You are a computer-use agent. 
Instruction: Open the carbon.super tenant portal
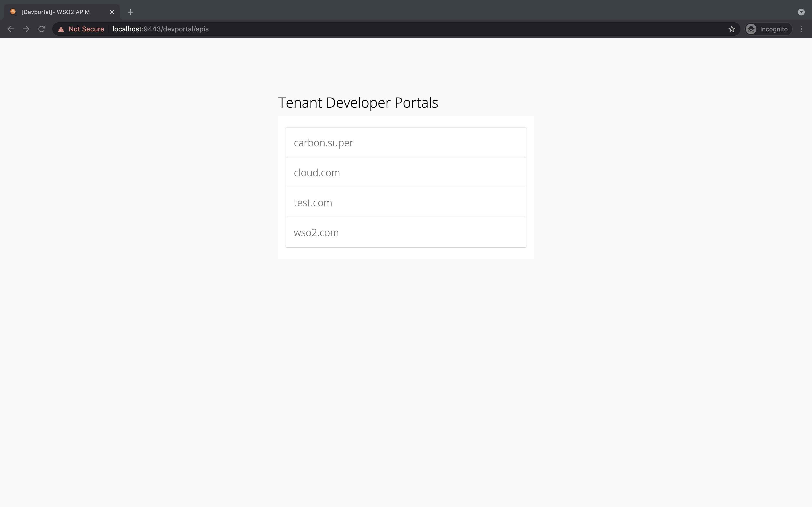coord(405,142)
